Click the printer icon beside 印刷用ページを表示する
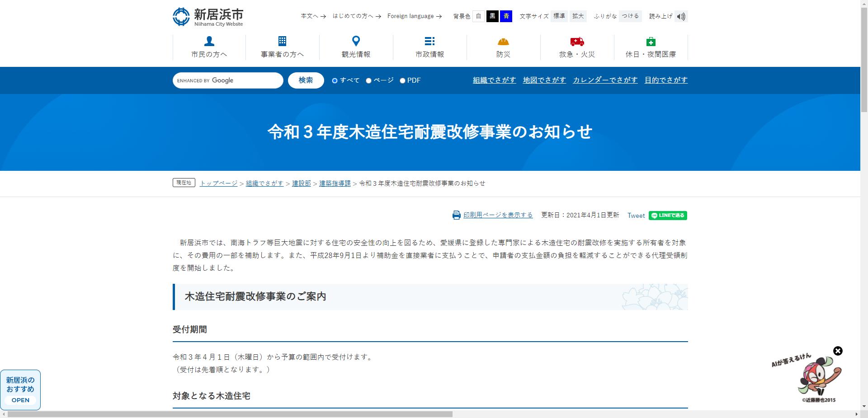 coord(456,215)
